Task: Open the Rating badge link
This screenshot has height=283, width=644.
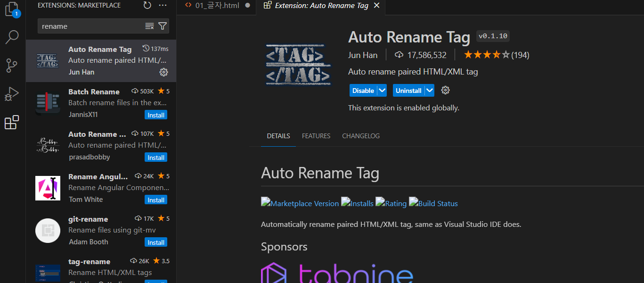Action: point(391,203)
